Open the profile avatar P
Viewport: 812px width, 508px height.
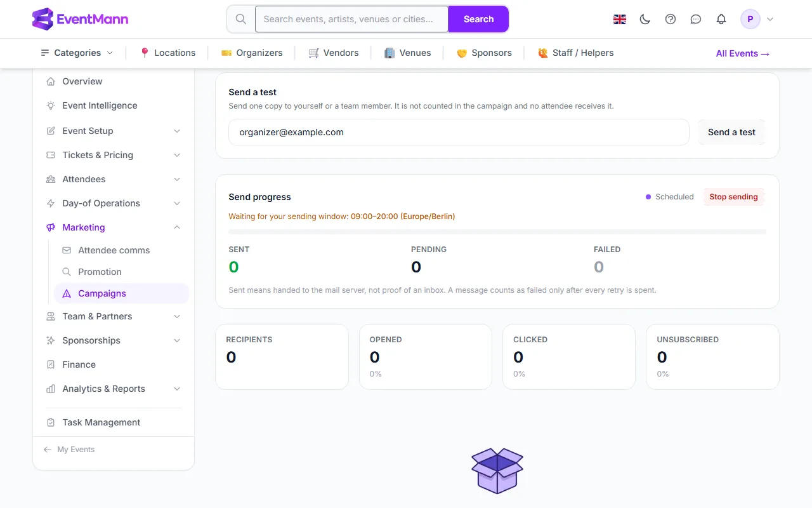(750, 19)
